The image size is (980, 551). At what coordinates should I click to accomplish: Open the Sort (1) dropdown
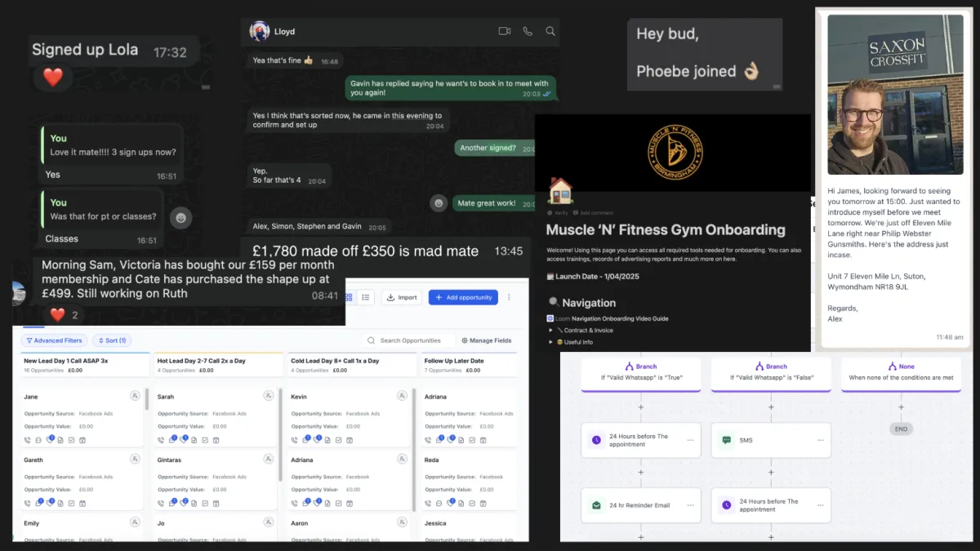pyautogui.click(x=113, y=340)
